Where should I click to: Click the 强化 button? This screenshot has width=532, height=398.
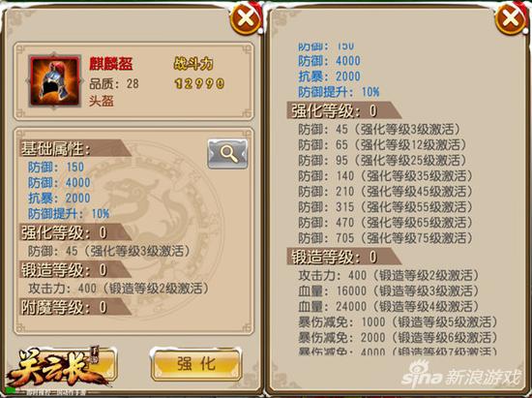pyautogui.click(x=196, y=364)
